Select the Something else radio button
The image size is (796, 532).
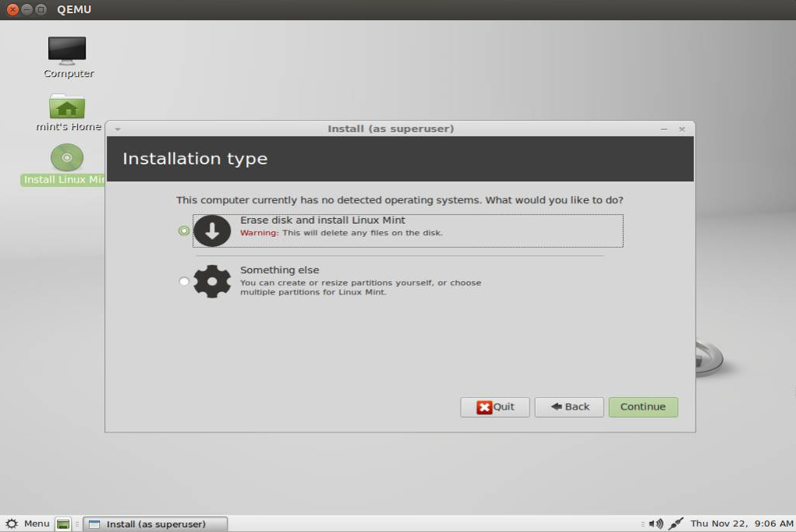(184, 281)
